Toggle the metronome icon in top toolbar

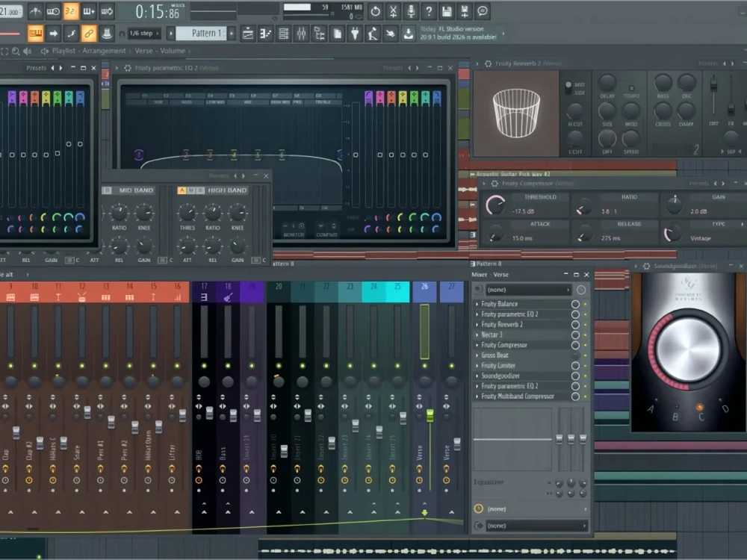coord(35,11)
